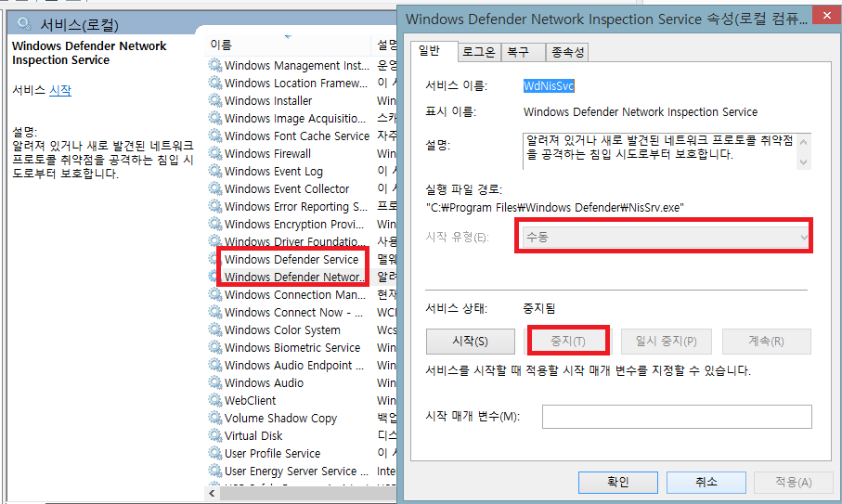Click the 시작(S) button
Image resolution: width=842 pixels, height=504 pixels.
[x=471, y=342]
